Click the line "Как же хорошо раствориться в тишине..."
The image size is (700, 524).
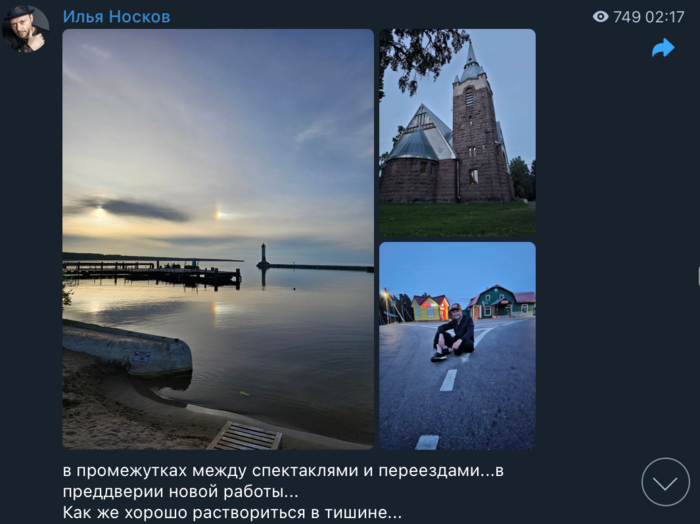(x=232, y=512)
